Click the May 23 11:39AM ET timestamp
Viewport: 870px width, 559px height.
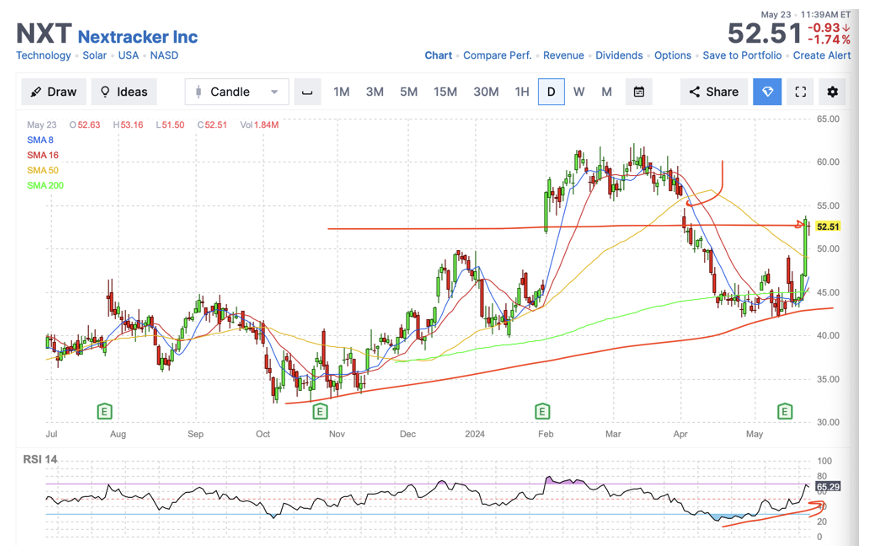805,15
